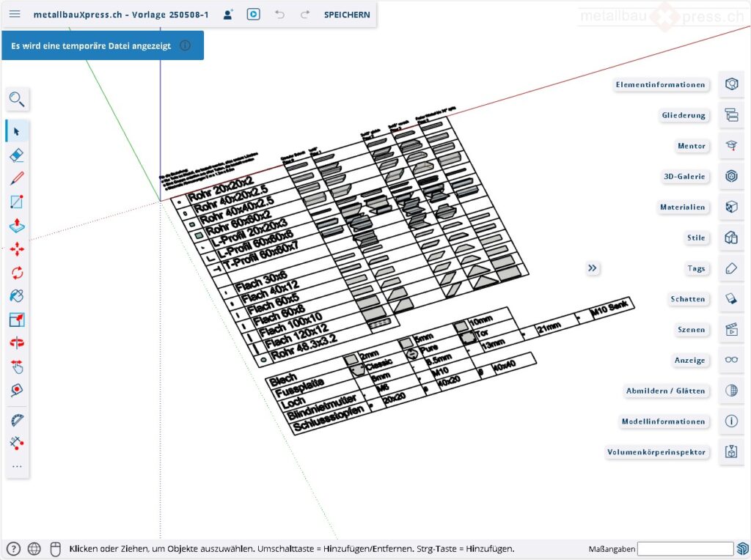Open the Elementinformationen panel icon
The width and height of the screenshot is (751, 560).
[x=731, y=84]
